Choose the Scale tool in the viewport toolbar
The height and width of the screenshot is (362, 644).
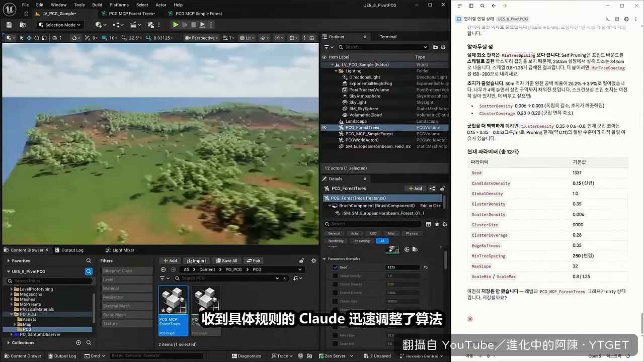[44, 38]
